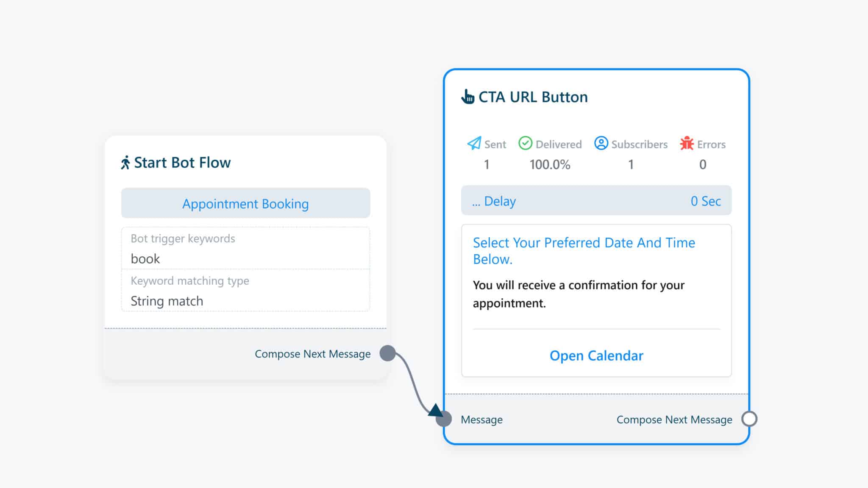Click the red Errors bug icon
Viewport: 868px width, 488px height.
tap(687, 144)
